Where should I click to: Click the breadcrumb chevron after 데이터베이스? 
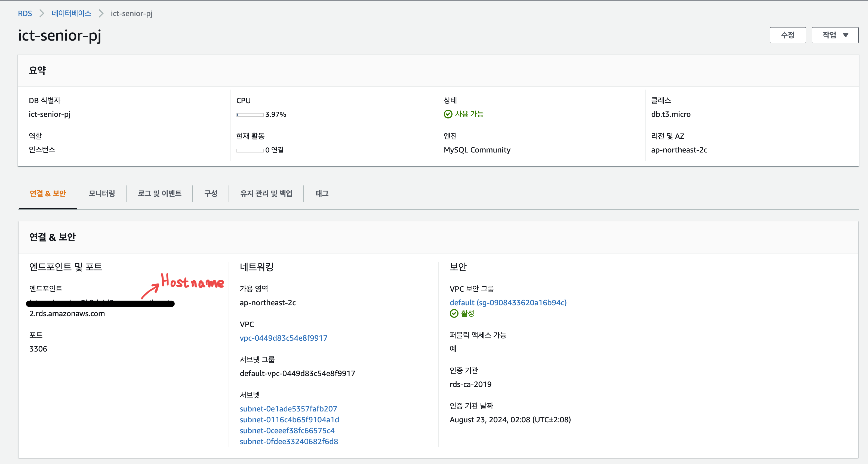[101, 14]
